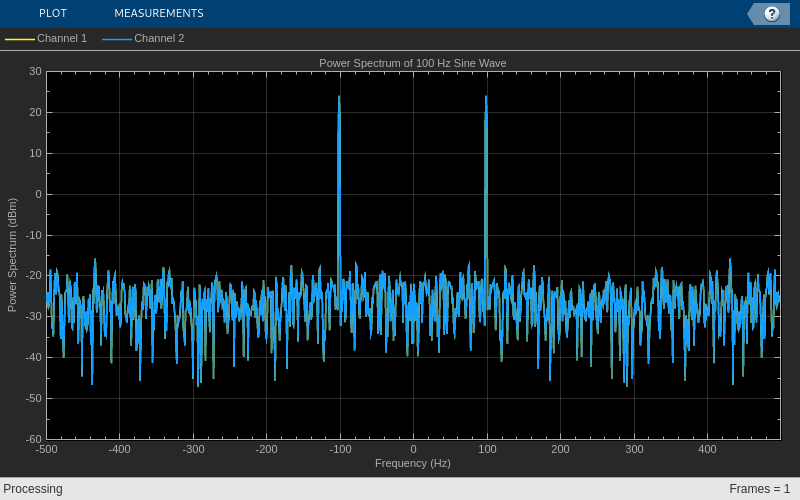Switch to the MEASUREMENTS tab

pos(159,13)
